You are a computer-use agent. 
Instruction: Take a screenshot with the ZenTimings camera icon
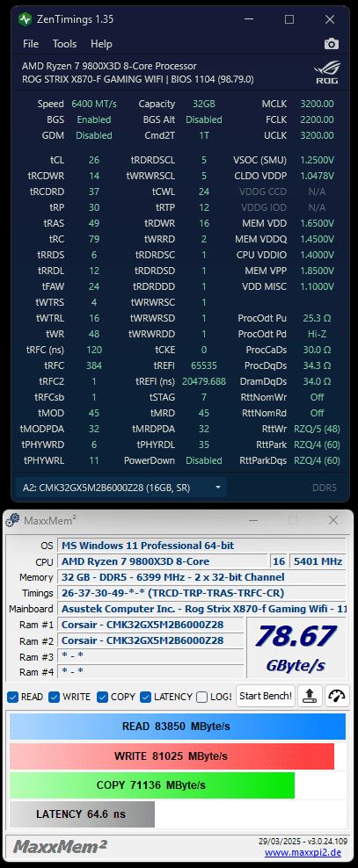(331, 44)
